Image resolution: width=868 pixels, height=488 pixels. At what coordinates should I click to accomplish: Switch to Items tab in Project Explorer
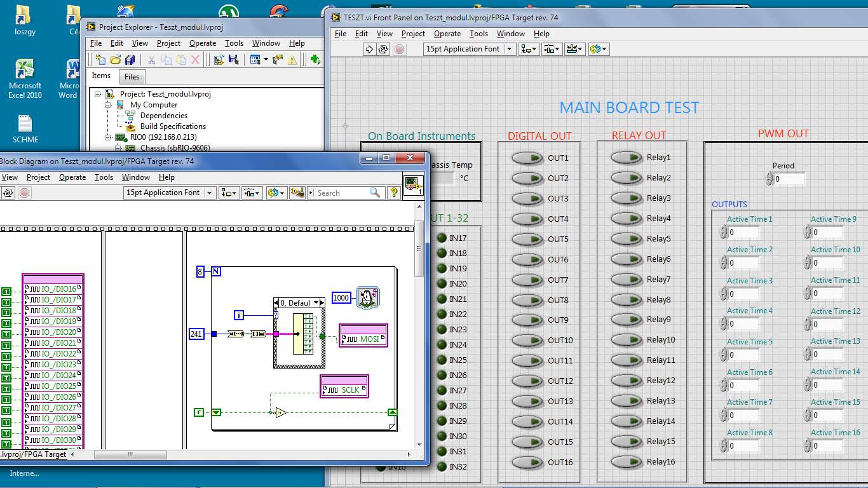[x=101, y=76]
